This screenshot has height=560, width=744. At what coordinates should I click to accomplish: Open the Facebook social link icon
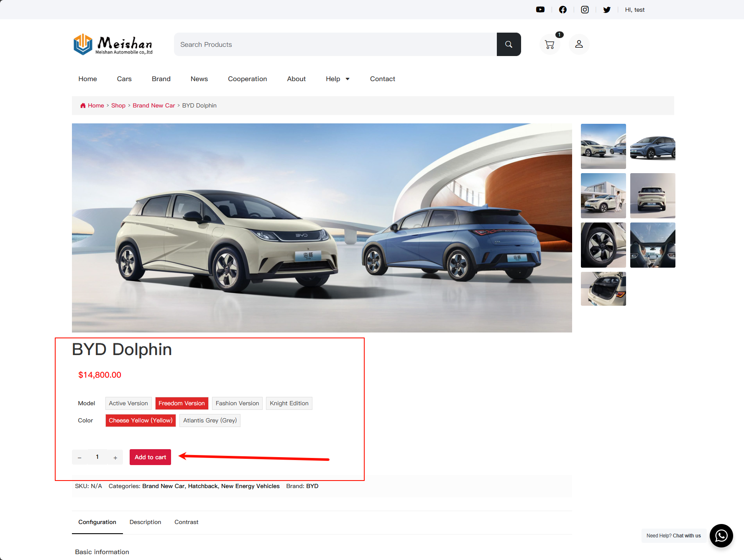(x=563, y=10)
